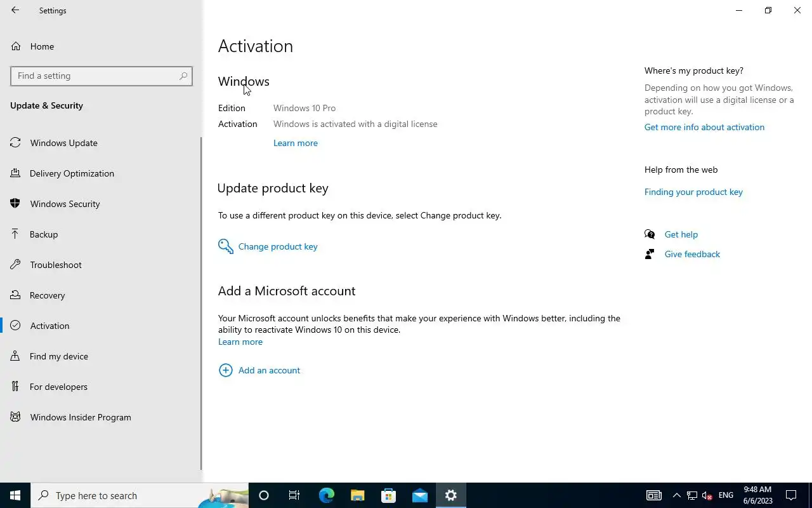Click the Give feedback link

click(692, 254)
